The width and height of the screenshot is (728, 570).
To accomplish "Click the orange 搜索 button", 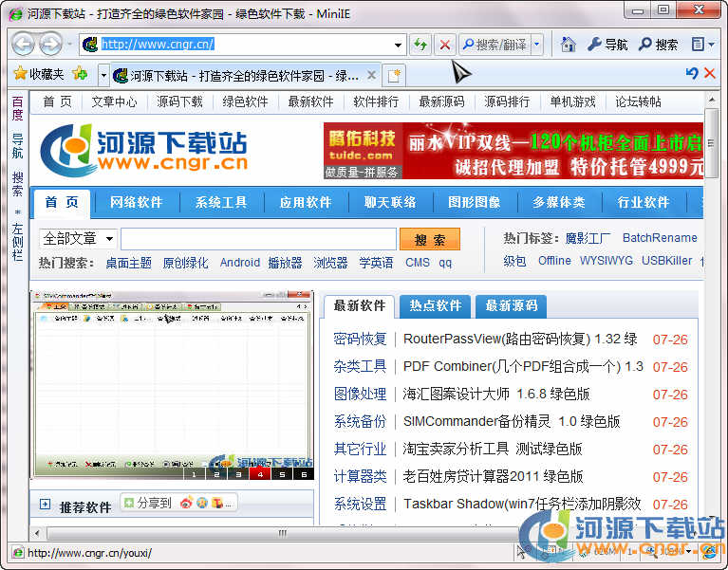I will [x=429, y=239].
